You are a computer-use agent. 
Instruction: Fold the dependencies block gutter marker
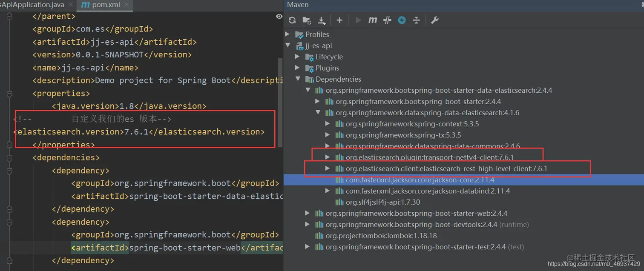pos(9,157)
